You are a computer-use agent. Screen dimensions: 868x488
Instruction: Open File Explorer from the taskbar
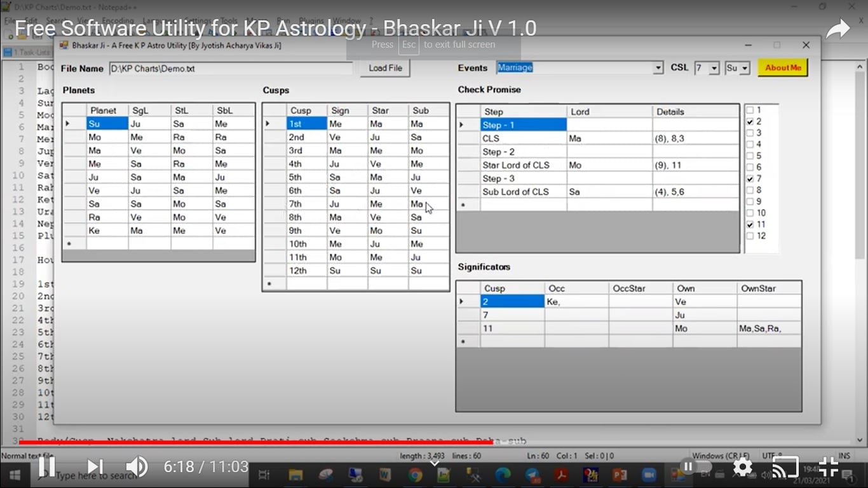coord(295,475)
